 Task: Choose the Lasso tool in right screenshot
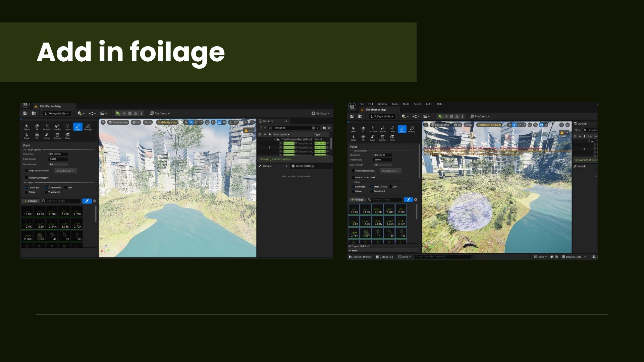tap(392, 129)
